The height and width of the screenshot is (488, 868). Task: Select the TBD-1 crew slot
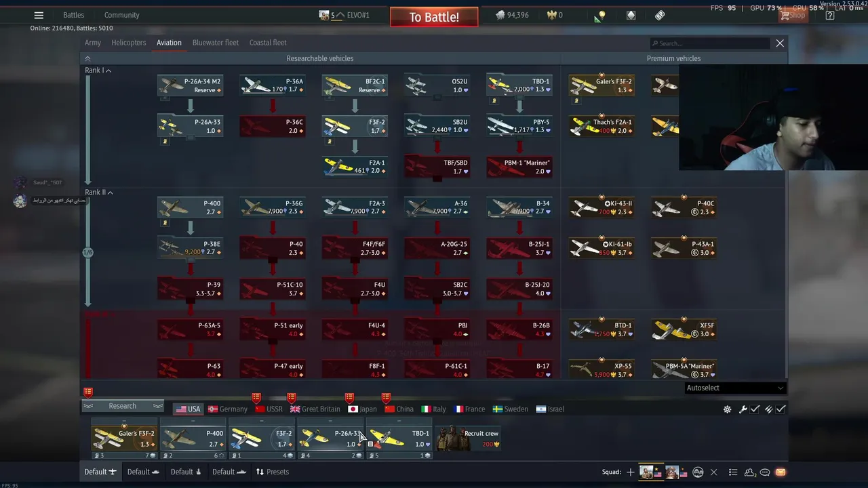pos(399,439)
